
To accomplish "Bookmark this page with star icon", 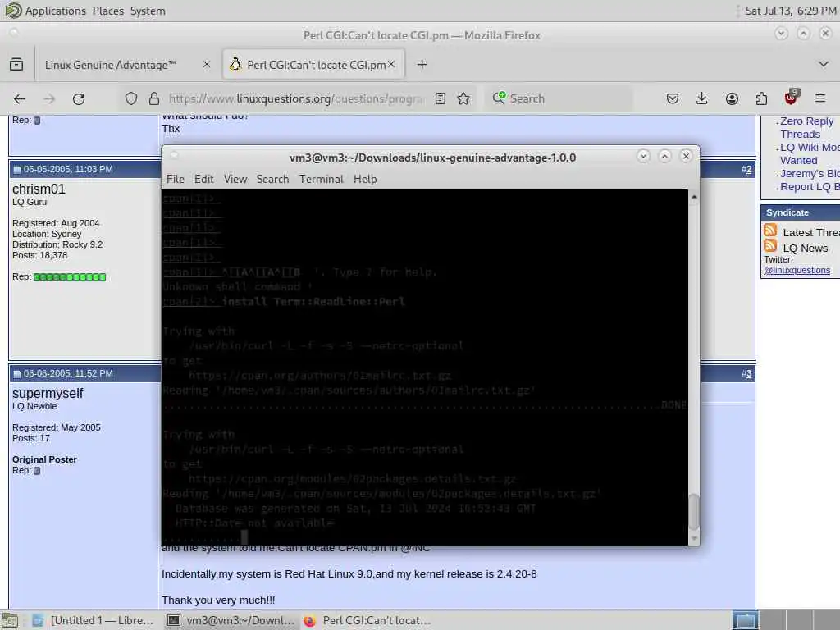I will pyautogui.click(x=463, y=98).
